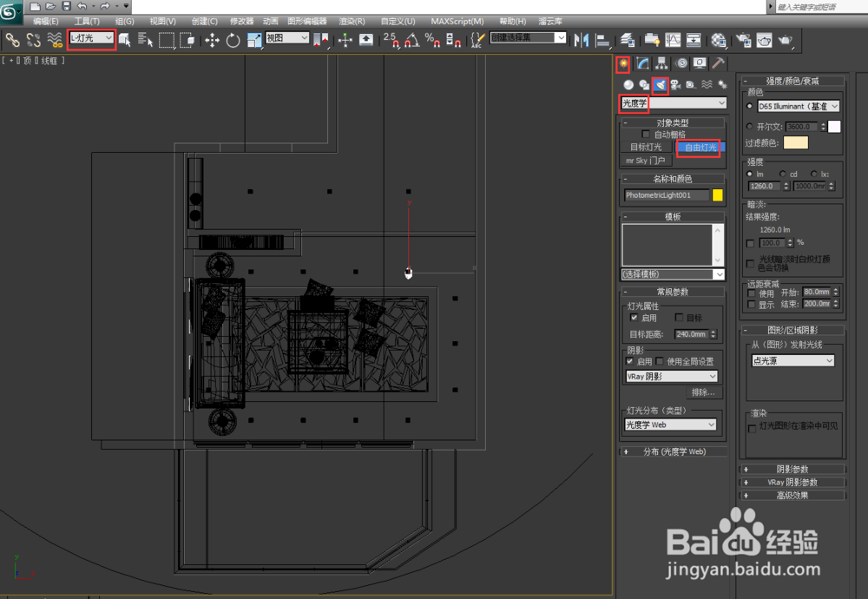868x599 pixels.
Task: Click the Render Production teapot icon
Action: coord(786,40)
